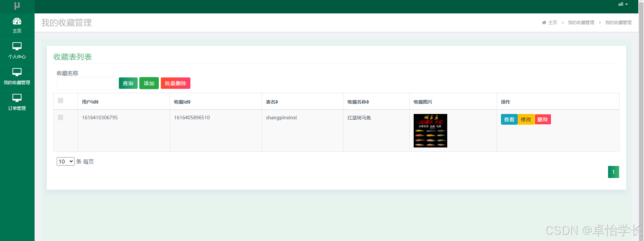Toggle the select-all header checkbox

[x=60, y=101]
